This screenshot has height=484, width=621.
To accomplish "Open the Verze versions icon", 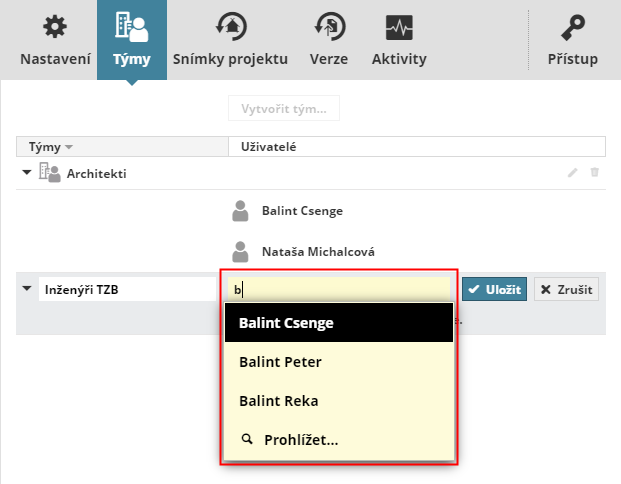I will 329,26.
